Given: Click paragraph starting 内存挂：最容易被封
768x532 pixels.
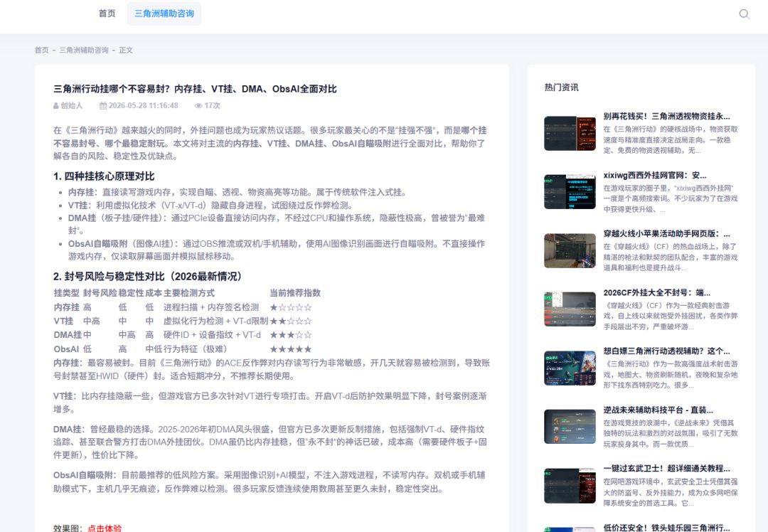Looking at the screenshot, I should tap(272, 369).
